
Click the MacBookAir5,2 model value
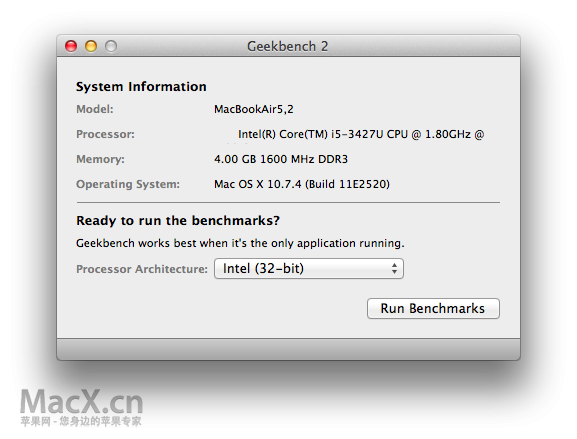pos(254,109)
